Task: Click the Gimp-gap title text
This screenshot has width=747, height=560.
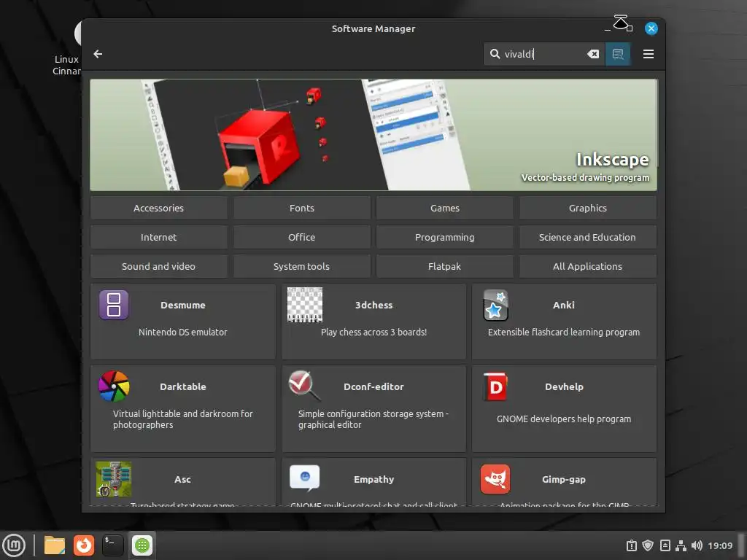Action: 564,480
